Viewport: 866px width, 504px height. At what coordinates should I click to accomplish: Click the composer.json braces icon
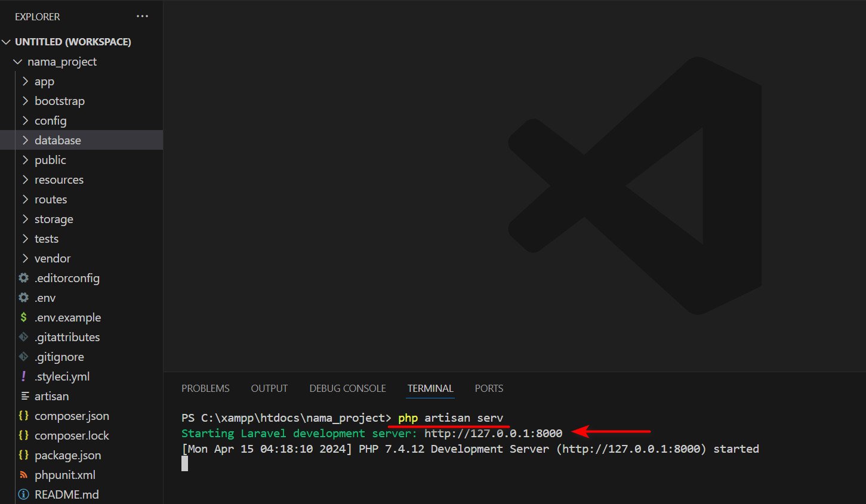pos(24,415)
